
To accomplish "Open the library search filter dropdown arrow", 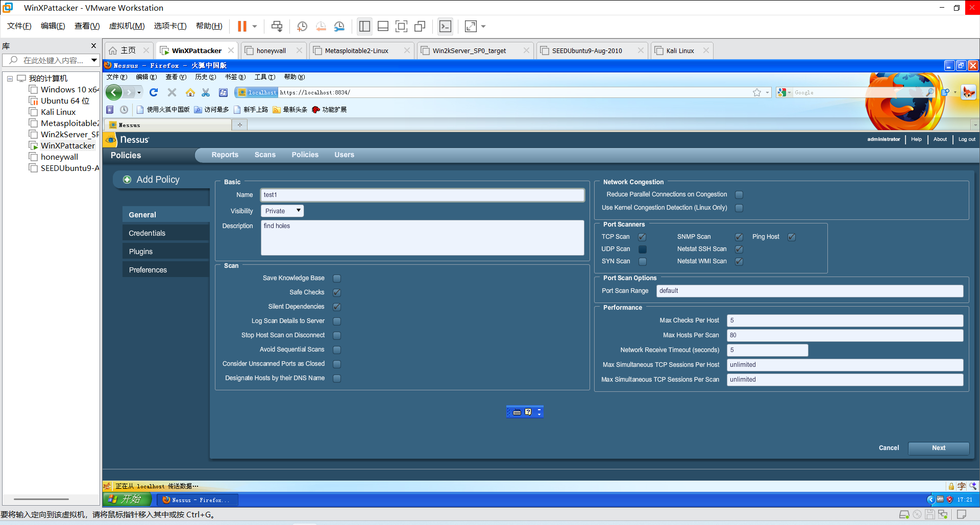I will (x=94, y=60).
